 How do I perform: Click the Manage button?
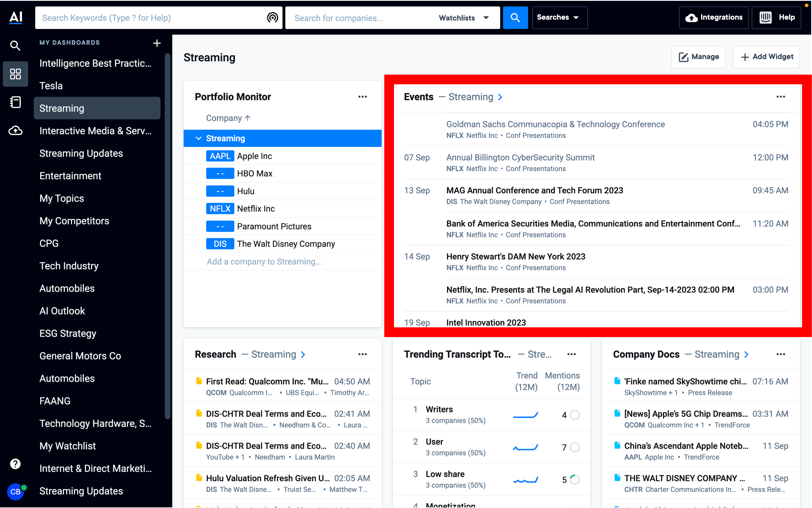click(x=698, y=57)
